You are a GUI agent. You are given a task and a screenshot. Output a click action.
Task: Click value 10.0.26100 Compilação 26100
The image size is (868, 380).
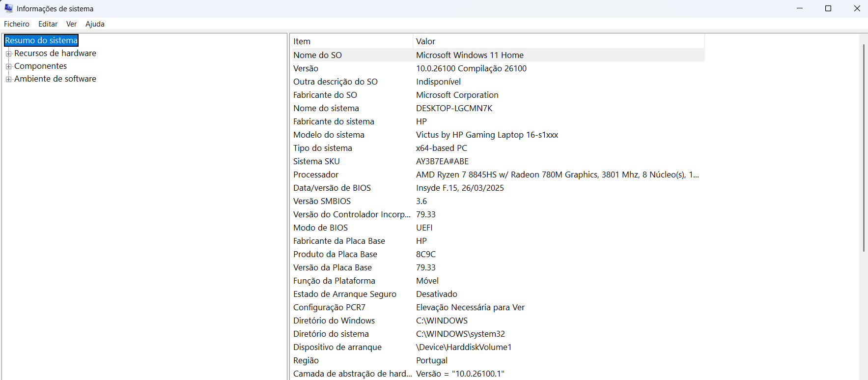tap(471, 68)
